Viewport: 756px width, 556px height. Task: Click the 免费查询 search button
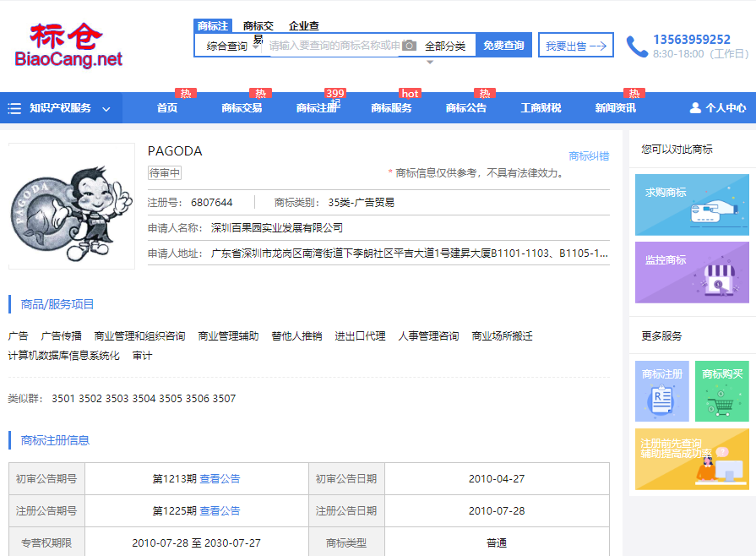click(503, 46)
